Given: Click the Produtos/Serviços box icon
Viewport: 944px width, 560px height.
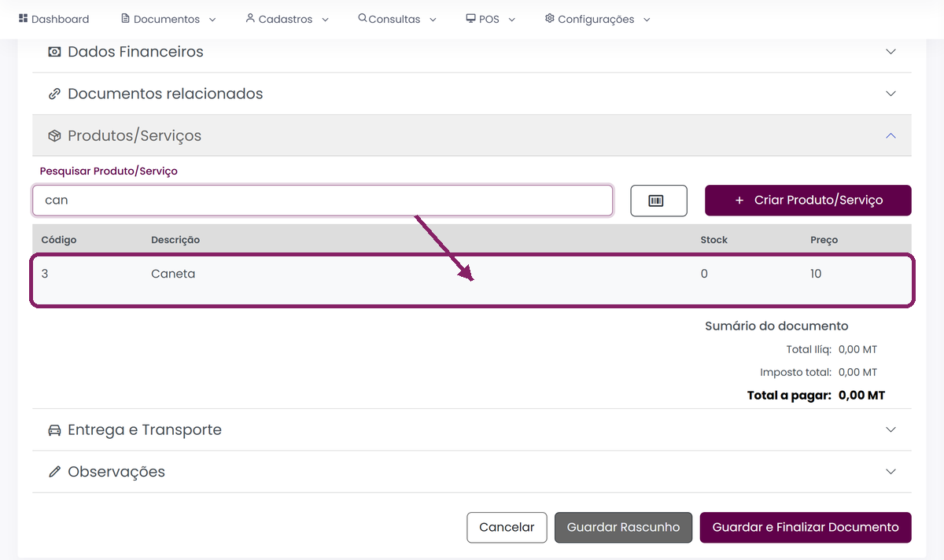Looking at the screenshot, I should [54, 136].
